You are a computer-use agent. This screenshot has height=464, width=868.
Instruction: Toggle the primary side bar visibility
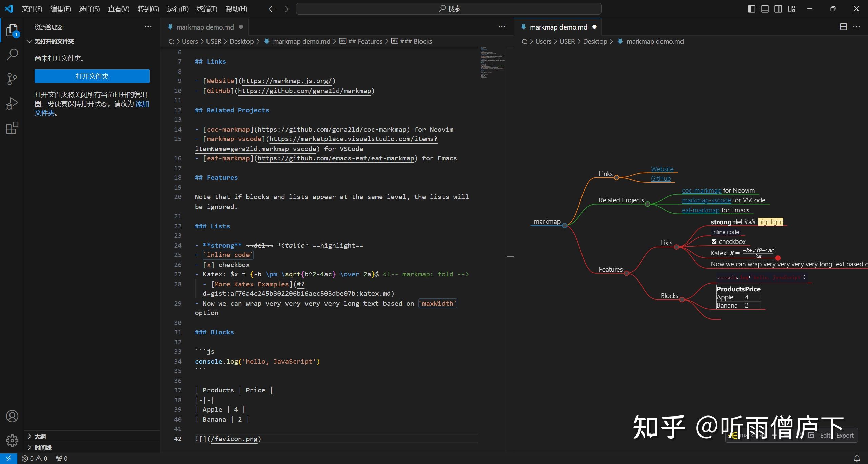(751, 8)
